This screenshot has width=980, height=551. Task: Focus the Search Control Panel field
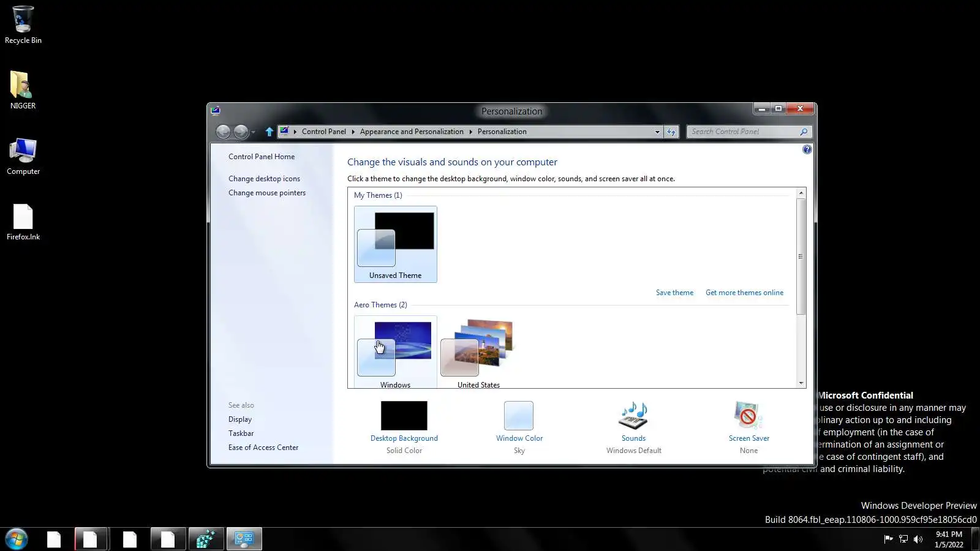click(x=743, y=132)
